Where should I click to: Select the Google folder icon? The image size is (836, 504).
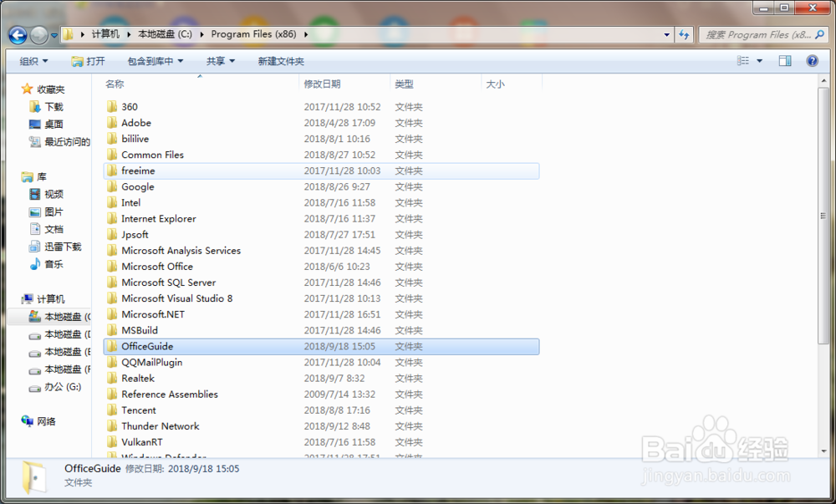point(112,186)
